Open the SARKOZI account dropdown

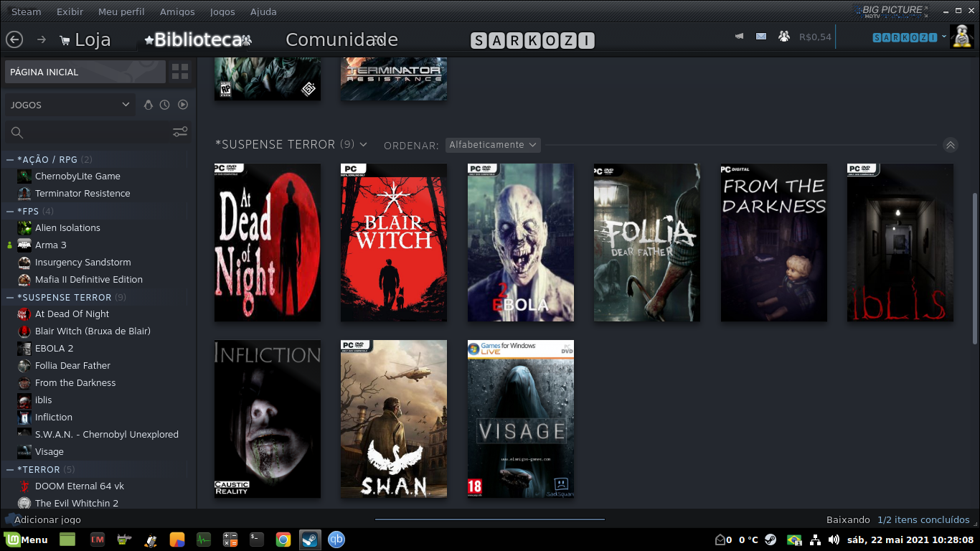(x=909, y=37)
